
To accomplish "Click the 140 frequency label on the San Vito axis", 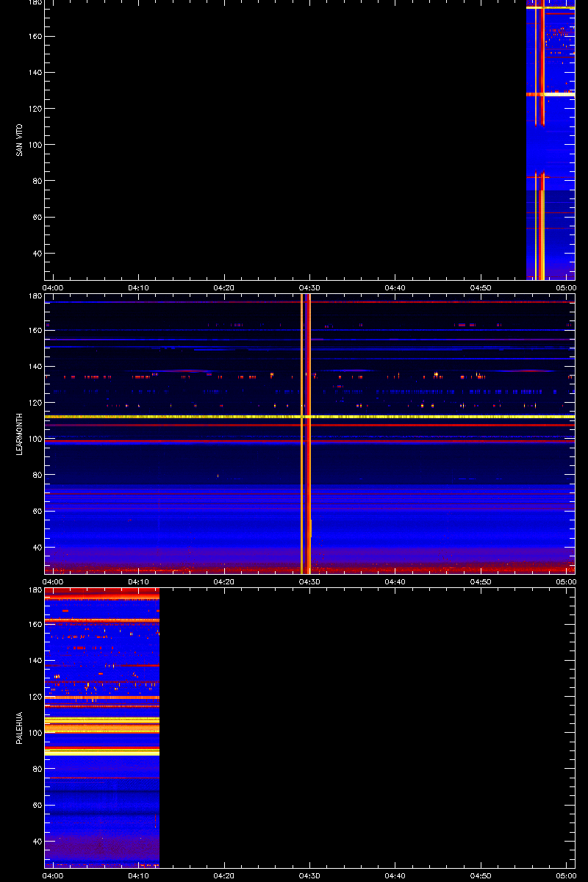I will [35, 72].
